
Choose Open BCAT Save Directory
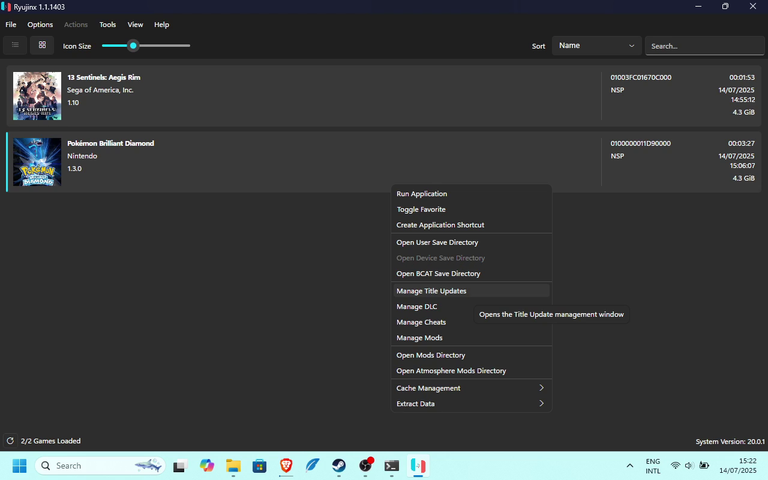(x=471, y=273)
